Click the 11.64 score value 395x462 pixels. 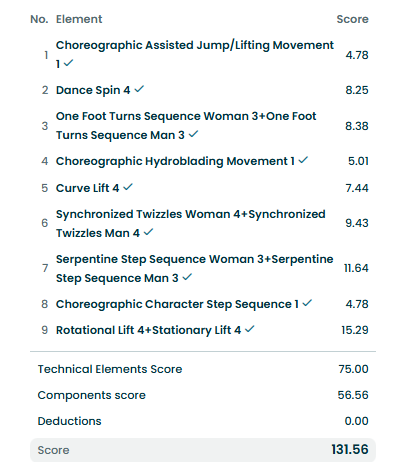pos(356,268)
